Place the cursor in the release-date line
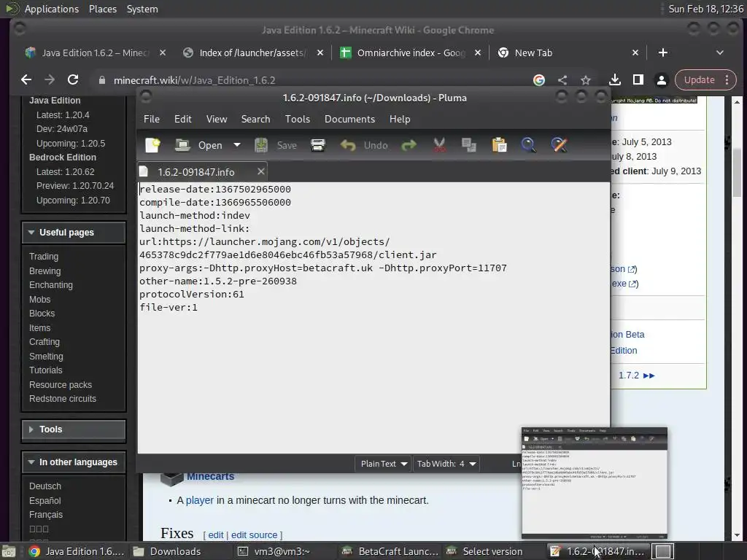 [215, 189]
